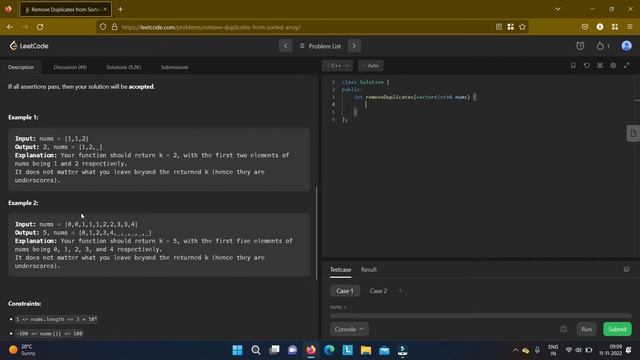Toggle fullscreen editor icon
The width and height of the screenshot is (640, 360).
[627, 65]
